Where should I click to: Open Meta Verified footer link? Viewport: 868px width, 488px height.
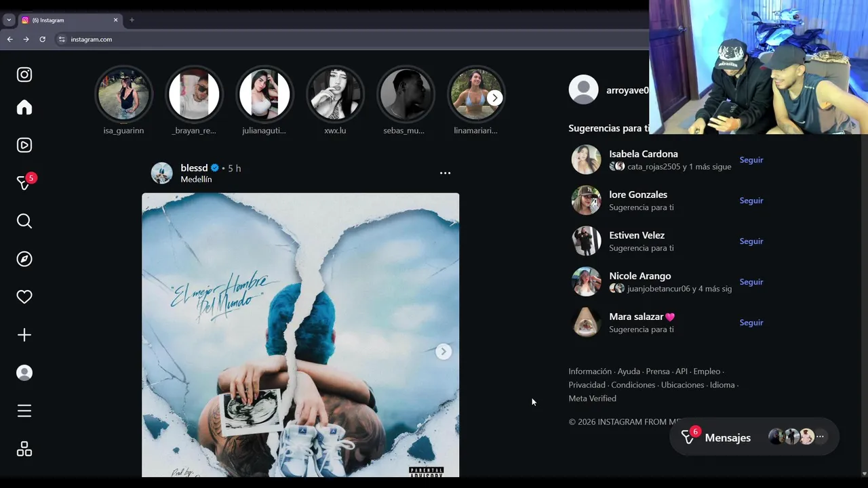tap(593, 399)
